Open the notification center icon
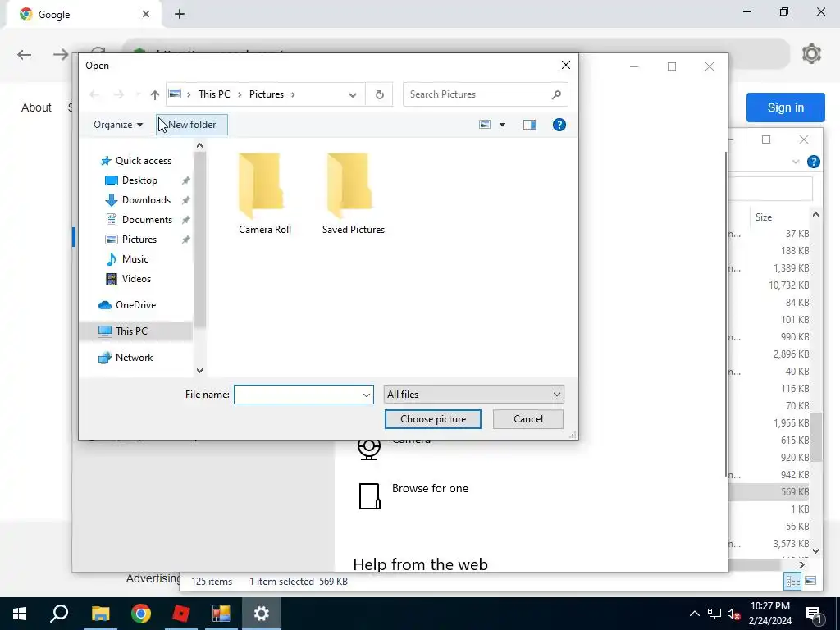840x630 pixels. coord(814,614)
